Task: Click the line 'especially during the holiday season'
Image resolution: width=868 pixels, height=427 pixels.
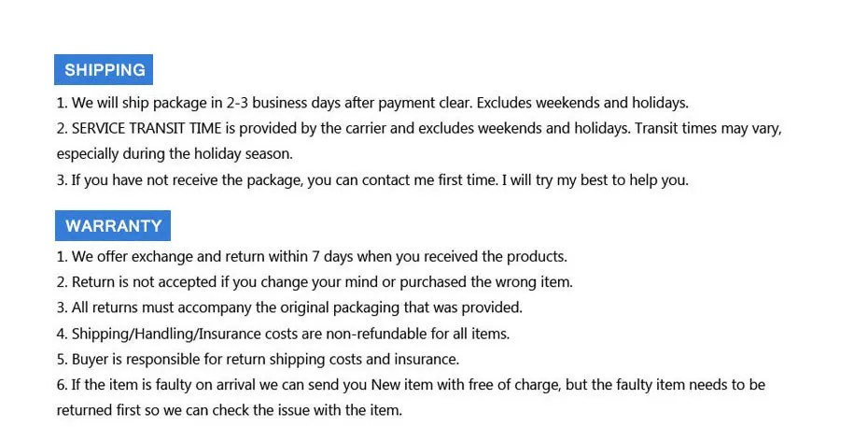Action: coord(175,154)
